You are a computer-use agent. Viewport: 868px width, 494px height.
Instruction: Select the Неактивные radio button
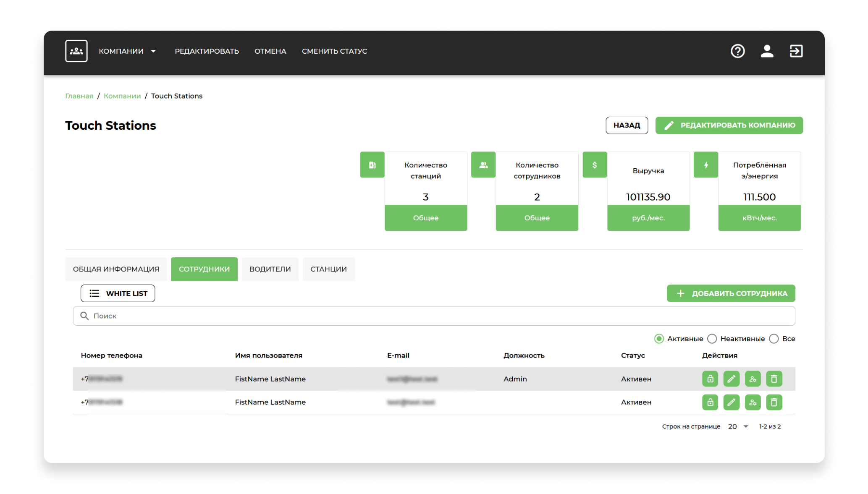712,339
